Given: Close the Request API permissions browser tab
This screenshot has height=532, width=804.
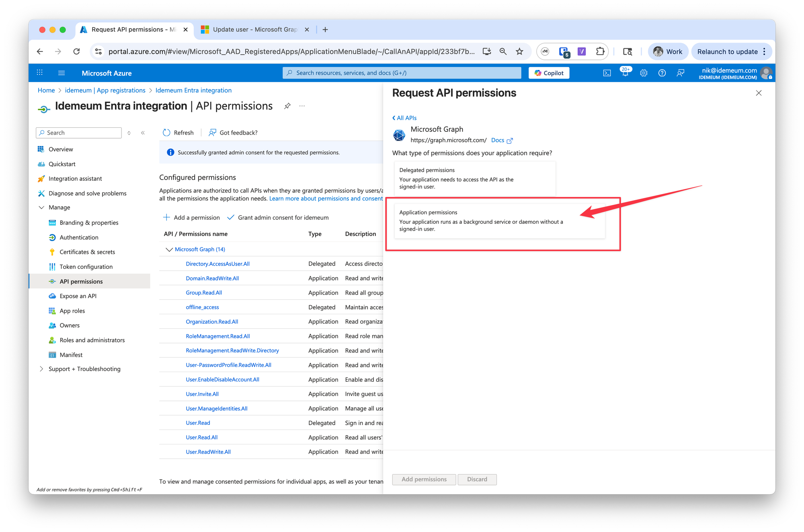Looking at the screenshot, I should click(x=186, y=29).
